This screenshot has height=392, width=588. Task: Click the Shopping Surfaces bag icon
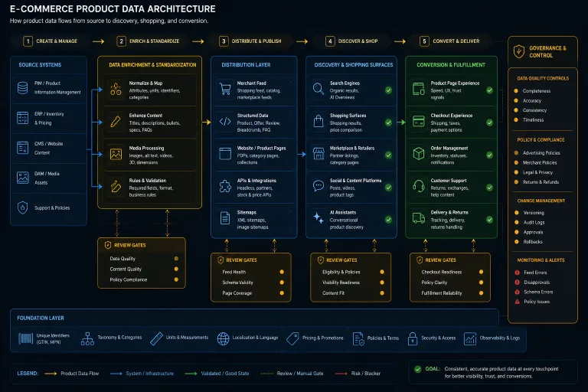(318, 121)
